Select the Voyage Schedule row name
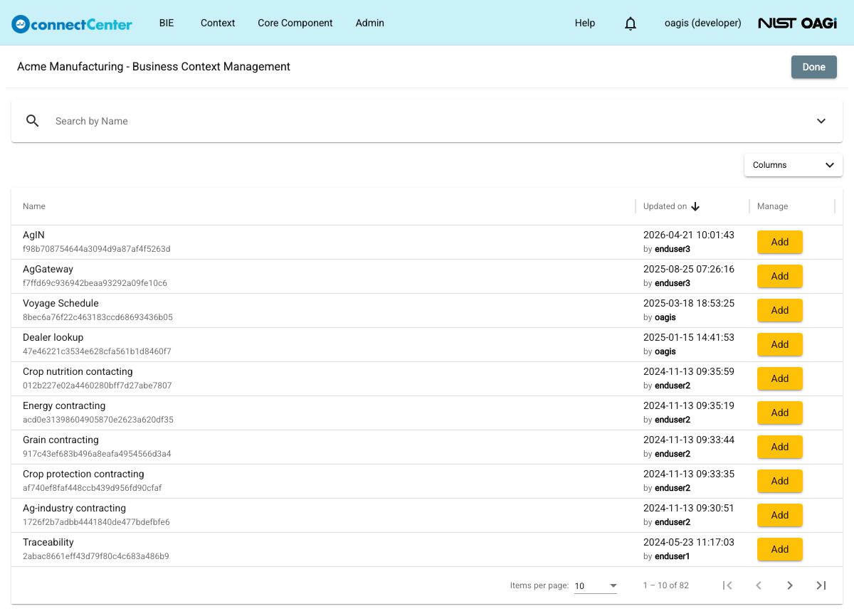 tap(60, 303)
